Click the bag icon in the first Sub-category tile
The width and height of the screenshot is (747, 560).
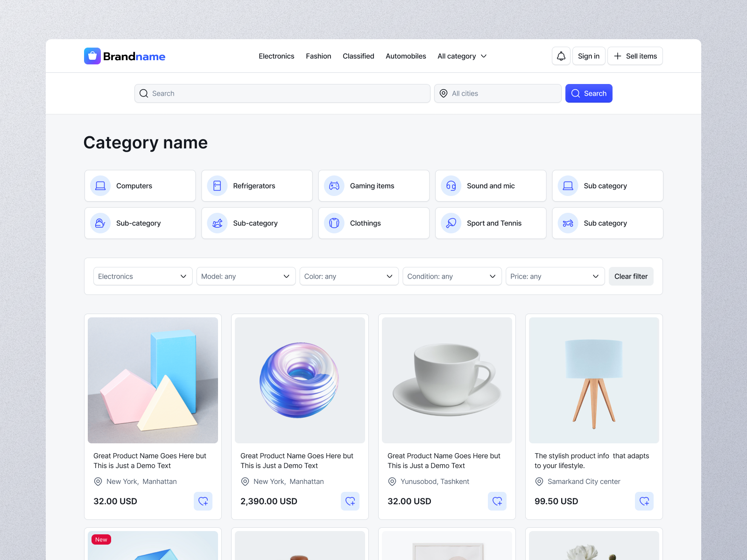pyautogui.click(x=100, y=223)
